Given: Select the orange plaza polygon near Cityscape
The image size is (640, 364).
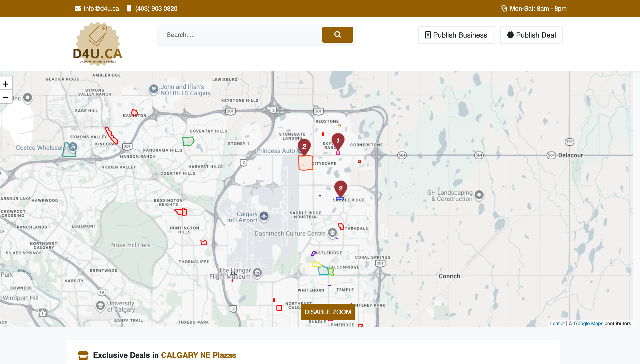Looking at the screenshot, I should [306, 163].
